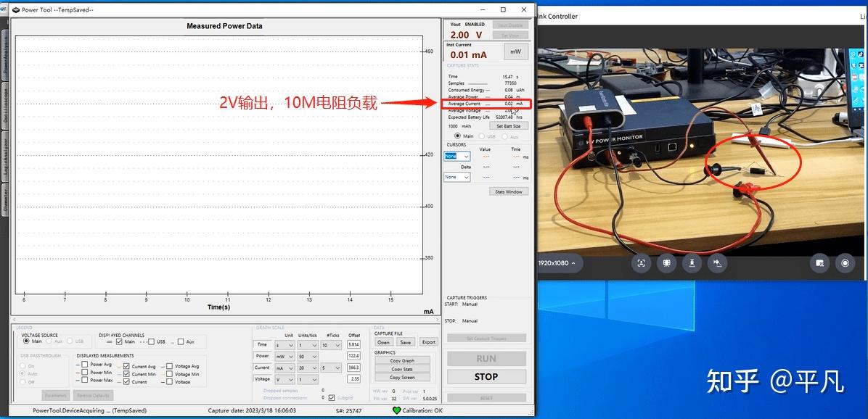
Task: Click the capture snapshot icon at bottom right
Action: pos(845,263)
